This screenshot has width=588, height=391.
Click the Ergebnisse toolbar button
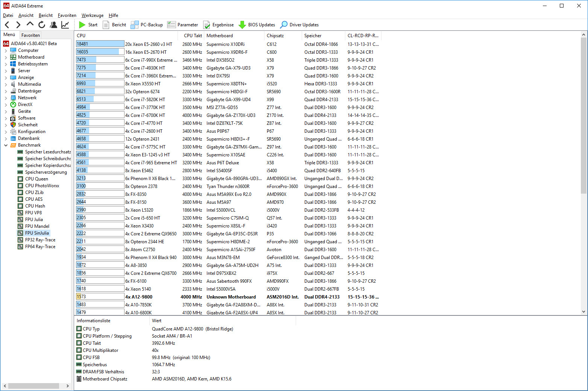pos(219,25)
